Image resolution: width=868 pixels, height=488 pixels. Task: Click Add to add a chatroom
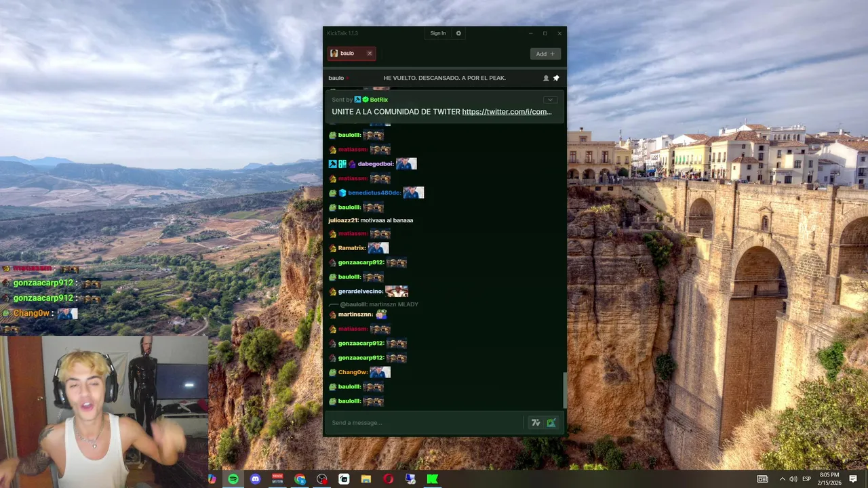pos(545,54)
